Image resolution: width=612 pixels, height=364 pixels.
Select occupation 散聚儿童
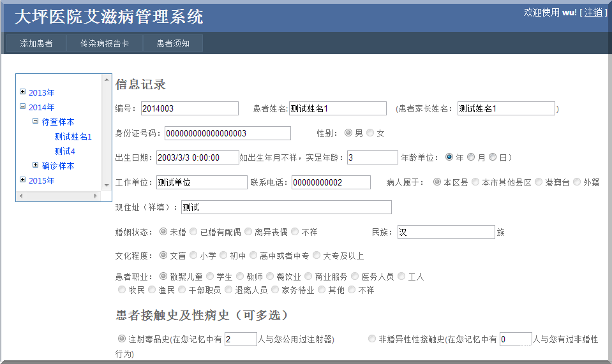(163, 276)
